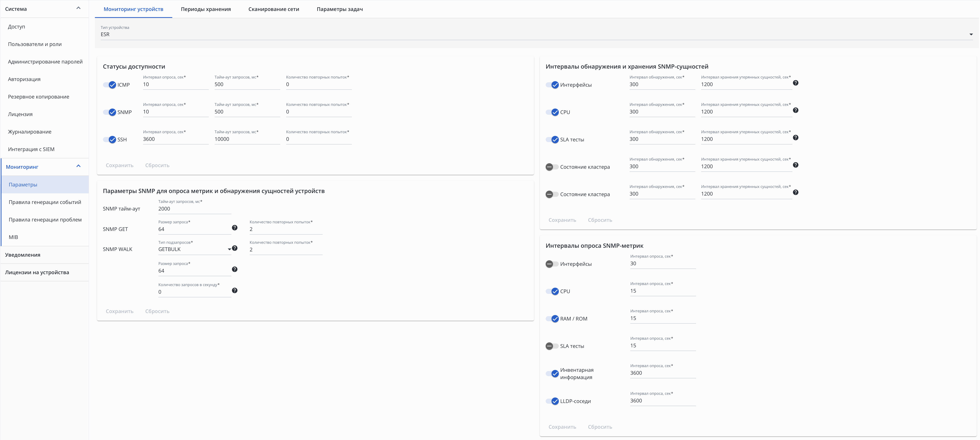The height and width of the screenshot is (440, 980).
Task: Click the SNMP тайм-аут request timeout field
Action: pyautogui.click(x=194, y=209)
